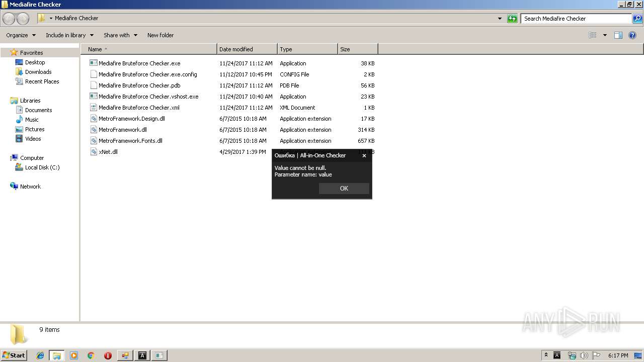Open the view options dropdown arrow
This screenshot has width=644, height=362.
[x=605, y=35]
